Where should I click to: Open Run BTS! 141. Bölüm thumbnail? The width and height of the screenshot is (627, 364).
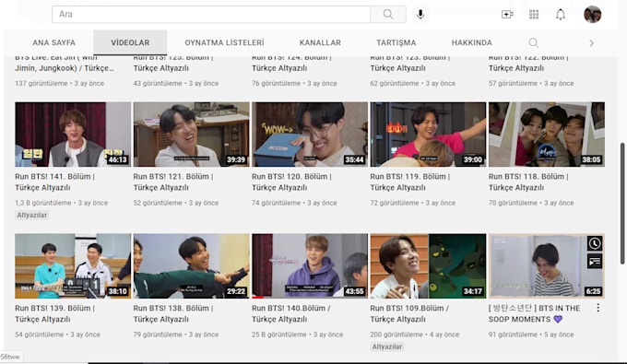pos(73,135)
